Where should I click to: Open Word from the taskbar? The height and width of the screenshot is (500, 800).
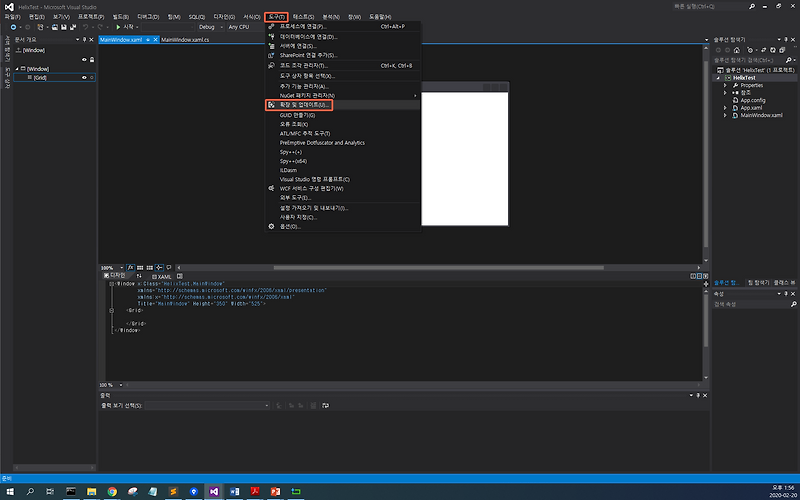[235, 492]
